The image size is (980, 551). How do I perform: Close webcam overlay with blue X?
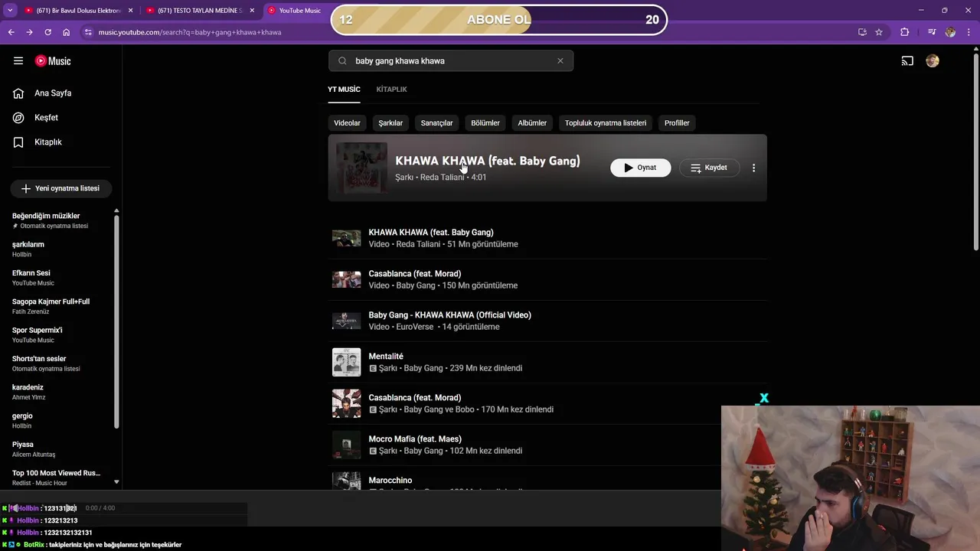tap(763, 398)
